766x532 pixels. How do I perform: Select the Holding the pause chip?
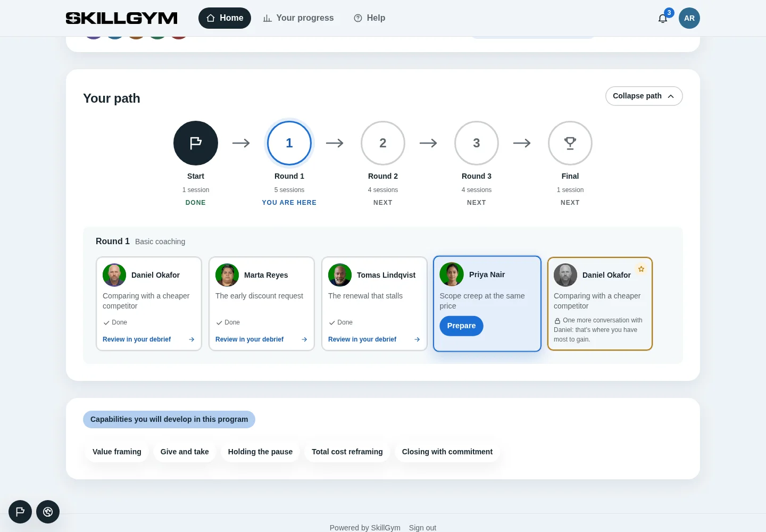pos(261,452)
